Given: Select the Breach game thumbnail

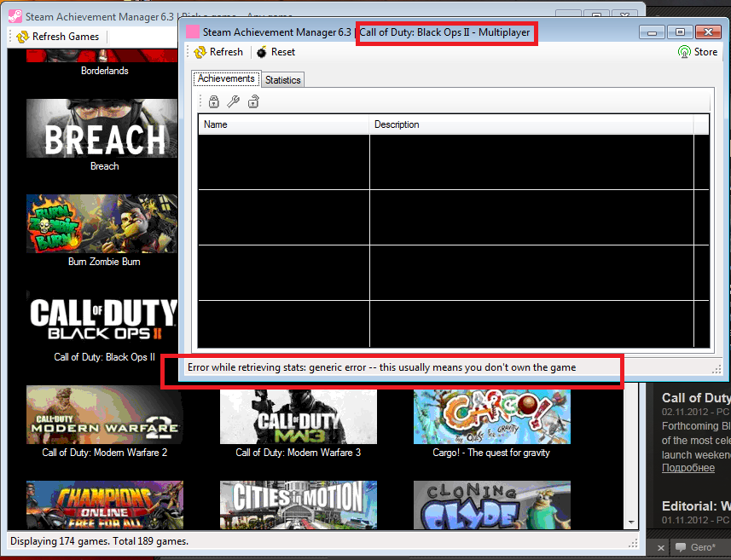Looking at the screenshot, I should 102,129.
